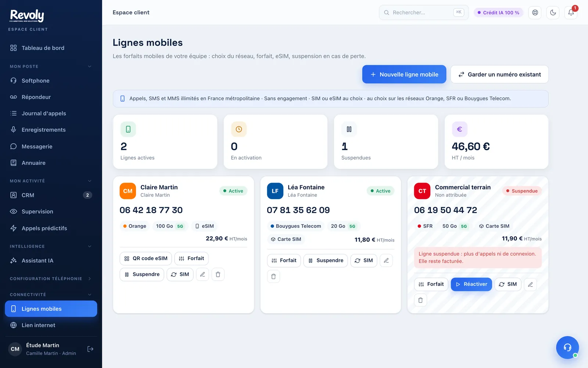Open Softphone in the sidebar
Viewport: 588px width, 368px height.
pyautogui.click(x=51, y=81)
